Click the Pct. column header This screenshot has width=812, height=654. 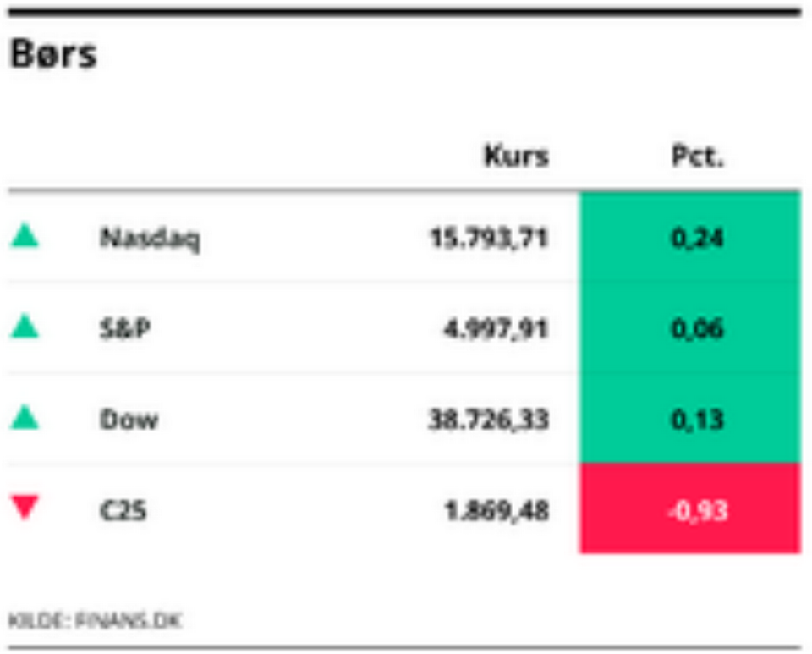coord(698,157)
